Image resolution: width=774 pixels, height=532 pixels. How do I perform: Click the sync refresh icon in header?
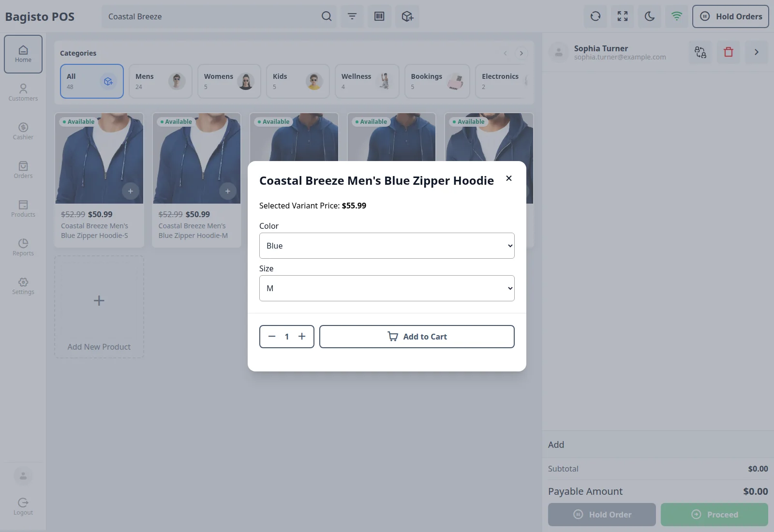[x=595, y=16]
